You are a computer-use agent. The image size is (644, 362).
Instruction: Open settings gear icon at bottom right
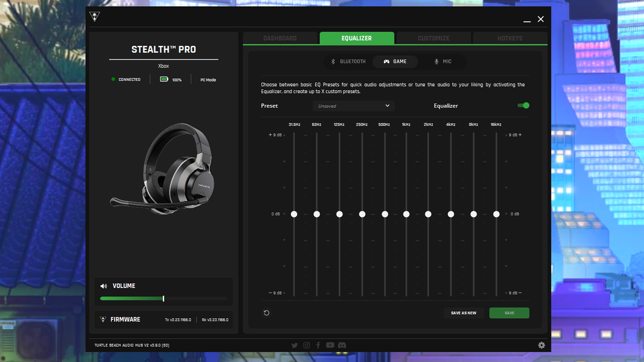pos(541,345)
